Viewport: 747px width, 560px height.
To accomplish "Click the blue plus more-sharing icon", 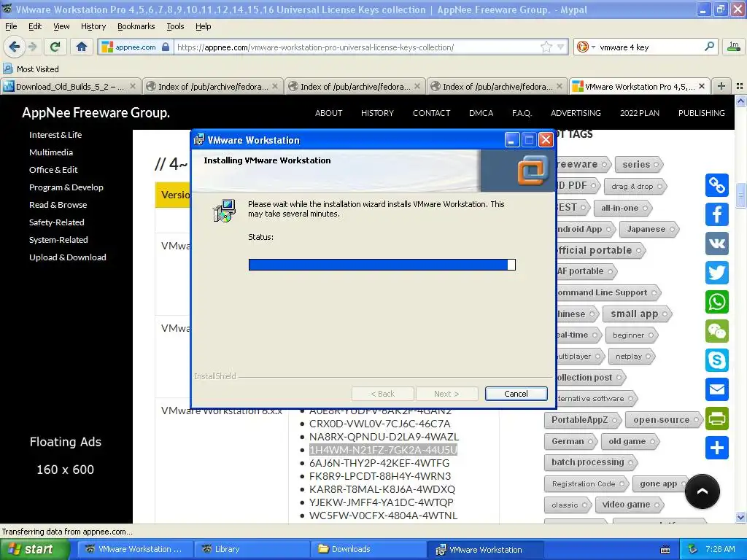I will tap(716, 448).
